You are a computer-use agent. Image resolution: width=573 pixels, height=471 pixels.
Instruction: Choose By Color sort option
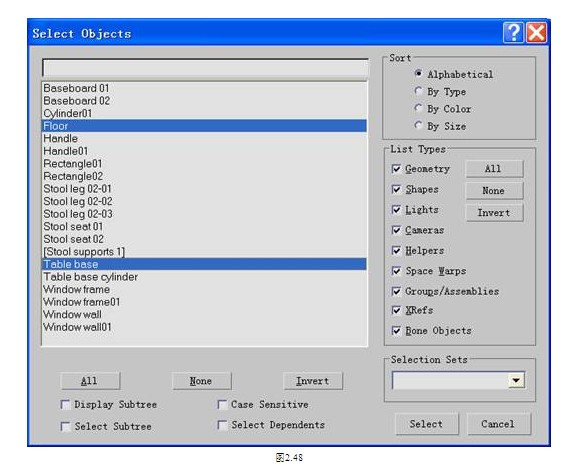pos(419,108)
